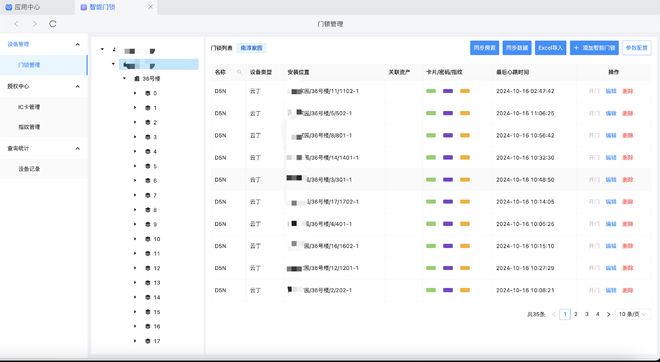Click the community tag next to 门锁列表
Screen dimensions: 660x362
(251, 48)
